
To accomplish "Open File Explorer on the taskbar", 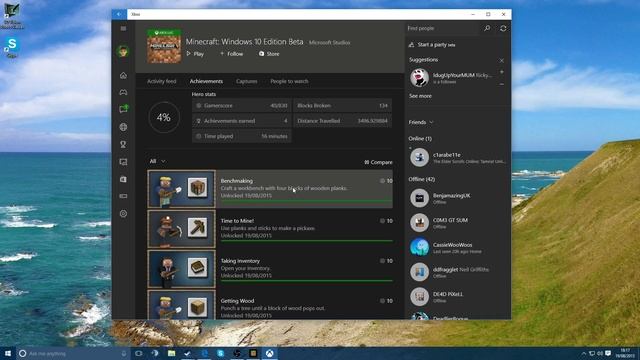I will click(x=171, y=353).
